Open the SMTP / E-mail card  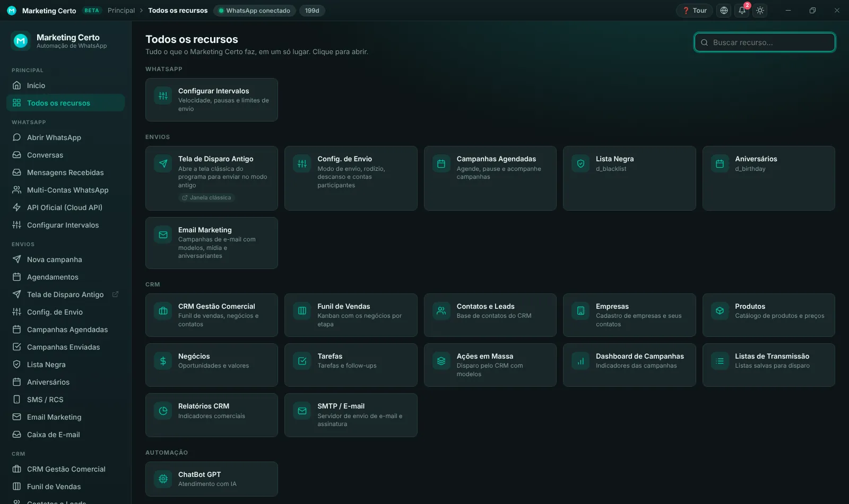pos(351,415)
